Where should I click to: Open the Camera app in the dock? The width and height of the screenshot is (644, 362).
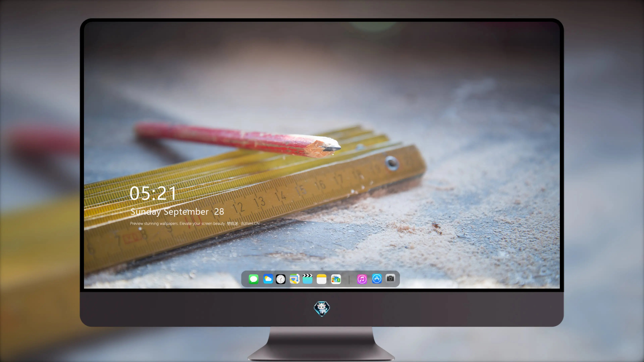[x=390, y=278]
